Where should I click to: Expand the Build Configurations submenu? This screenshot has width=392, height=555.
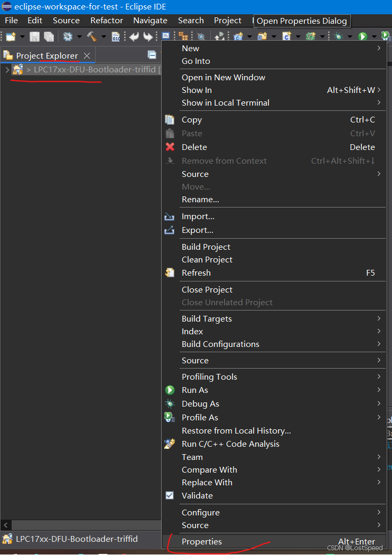274,344
